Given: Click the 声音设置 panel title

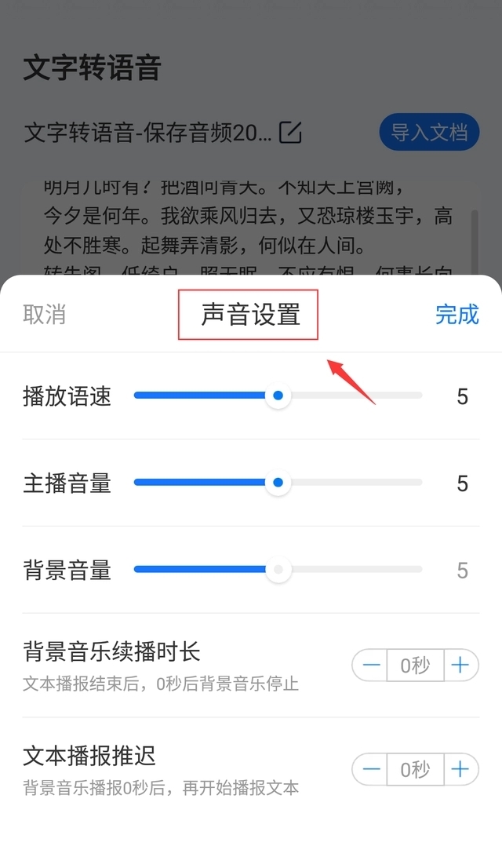Looking at the screenshot, I should point(250,315).
